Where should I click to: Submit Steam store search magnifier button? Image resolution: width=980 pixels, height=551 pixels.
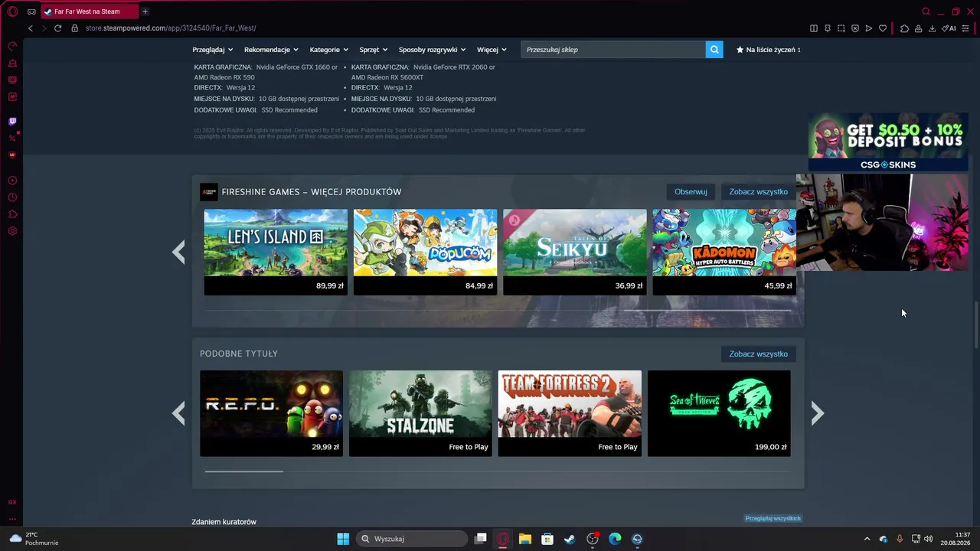[714, 50]
